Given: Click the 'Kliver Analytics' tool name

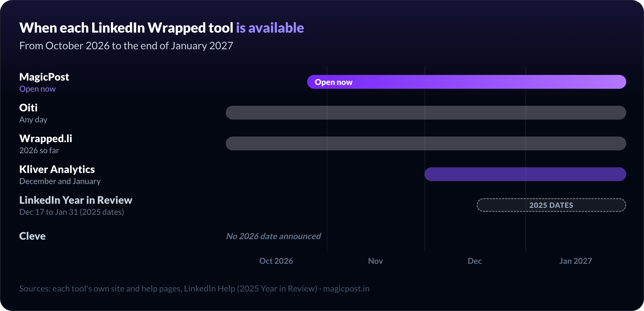Looking at the screenshot, I should coord(57,169).
